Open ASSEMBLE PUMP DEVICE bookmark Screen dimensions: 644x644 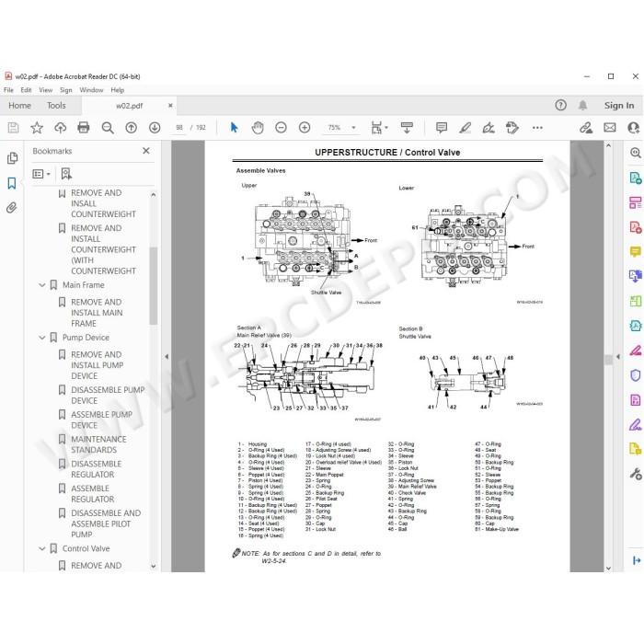pos(102,420)
